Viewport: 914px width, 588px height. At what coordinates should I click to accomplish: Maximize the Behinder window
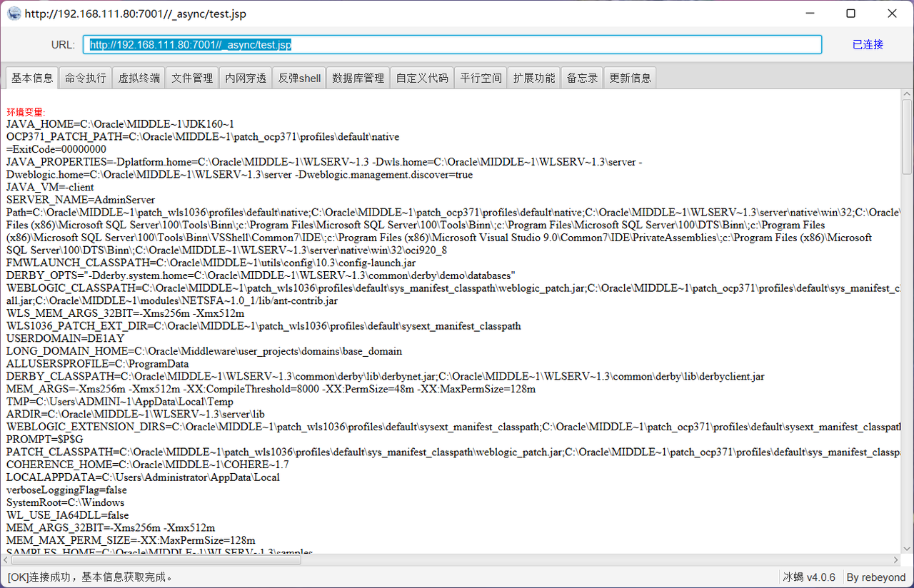850,14
